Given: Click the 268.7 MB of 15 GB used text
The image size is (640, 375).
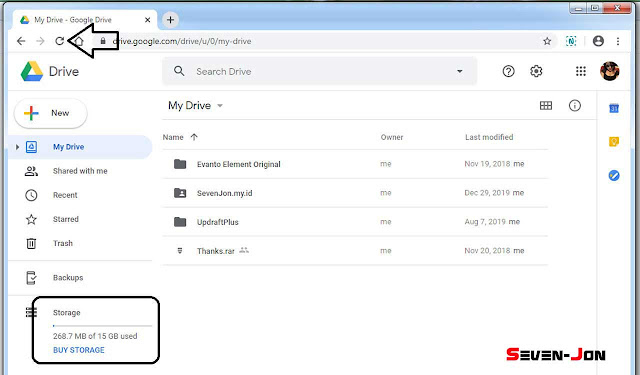Looking at the screenshot, I should (x=95, y=336).
